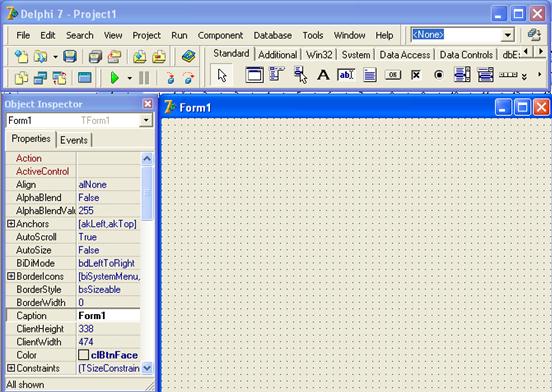Switch to the Win32 palette tab
Viewport: 552px width, 392px height.
[319, 55]
